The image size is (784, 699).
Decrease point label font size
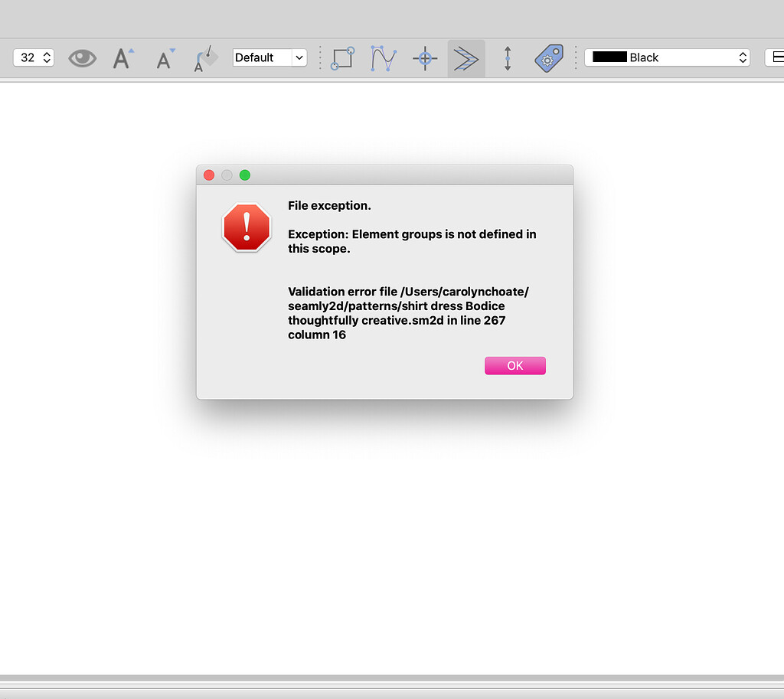point(164,57)
